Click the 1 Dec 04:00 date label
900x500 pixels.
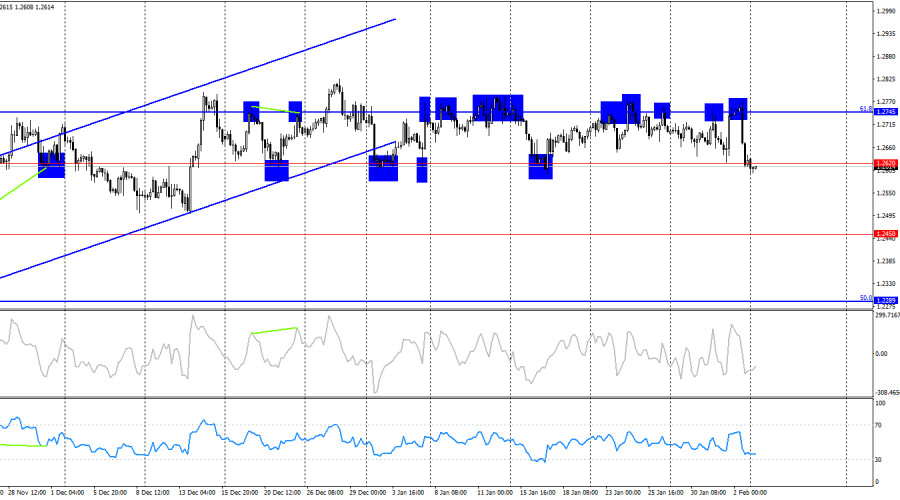[x=68, y=493]
